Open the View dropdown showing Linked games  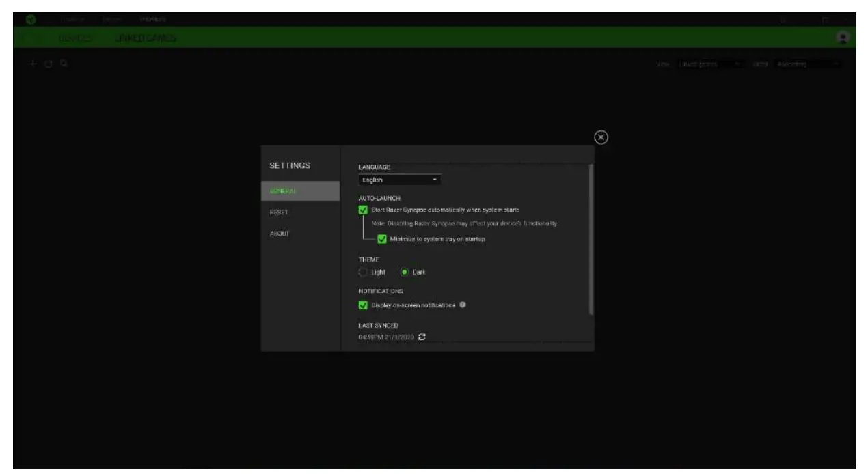[711, 64]
